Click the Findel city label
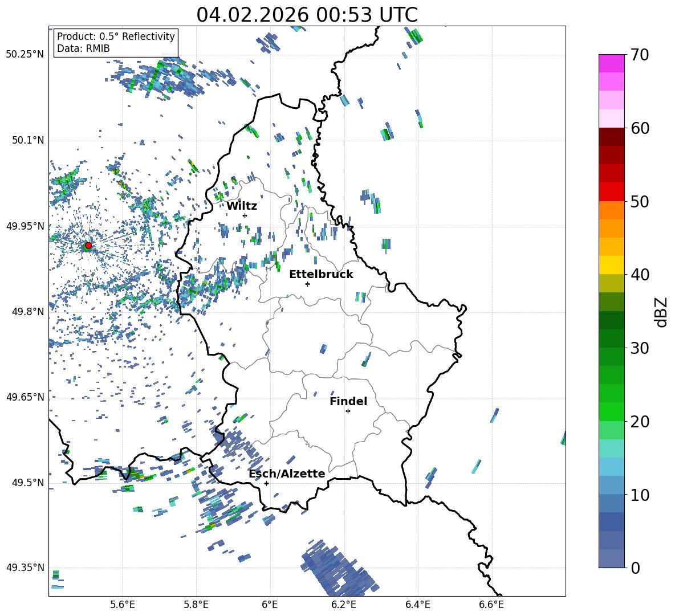This screenshot has height=616, width=675. click(x=348, y=401)
